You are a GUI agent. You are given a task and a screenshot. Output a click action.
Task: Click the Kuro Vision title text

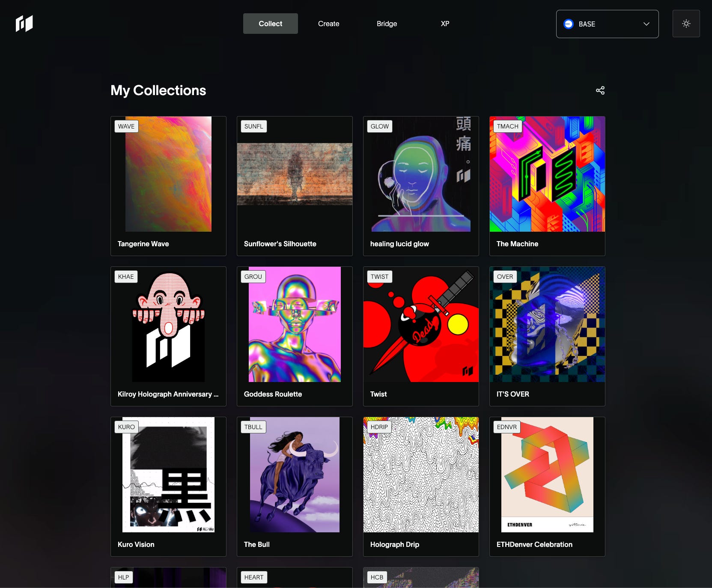tap(136, 544)
